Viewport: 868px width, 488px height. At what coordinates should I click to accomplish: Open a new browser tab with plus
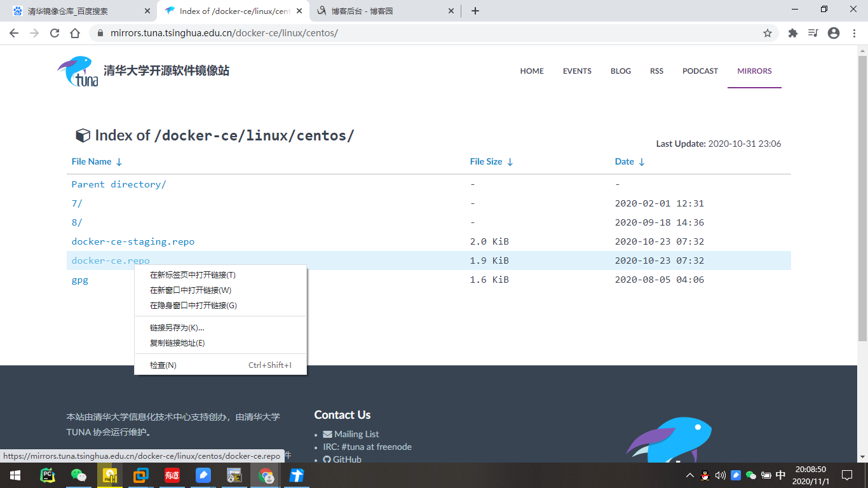tap(475, 11)
